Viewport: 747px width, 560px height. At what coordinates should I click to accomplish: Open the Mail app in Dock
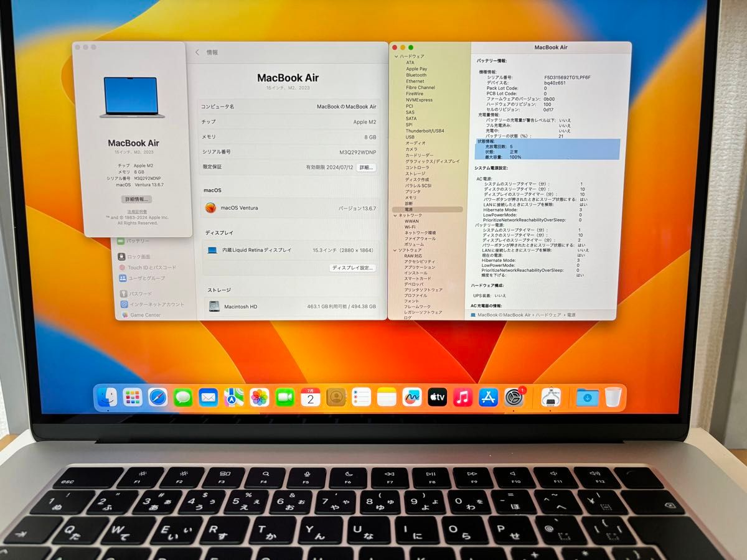pos(209,396)
